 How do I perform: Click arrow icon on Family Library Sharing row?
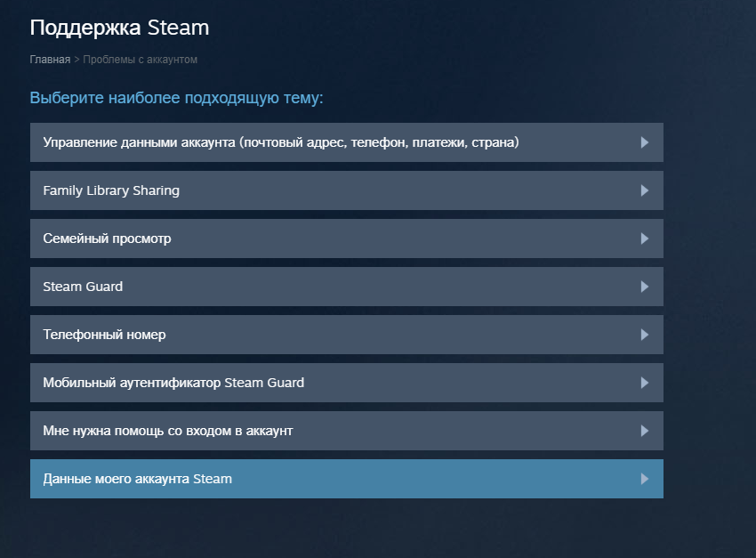tap(645, 190)
